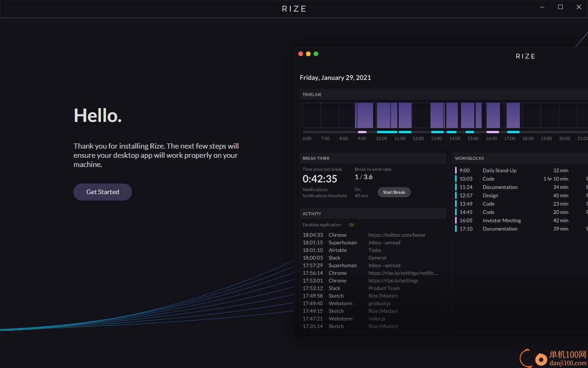This screenshot has height=368, width=588.
Task: Click the Desktop application Ok status
Action: tap(351, 225)
